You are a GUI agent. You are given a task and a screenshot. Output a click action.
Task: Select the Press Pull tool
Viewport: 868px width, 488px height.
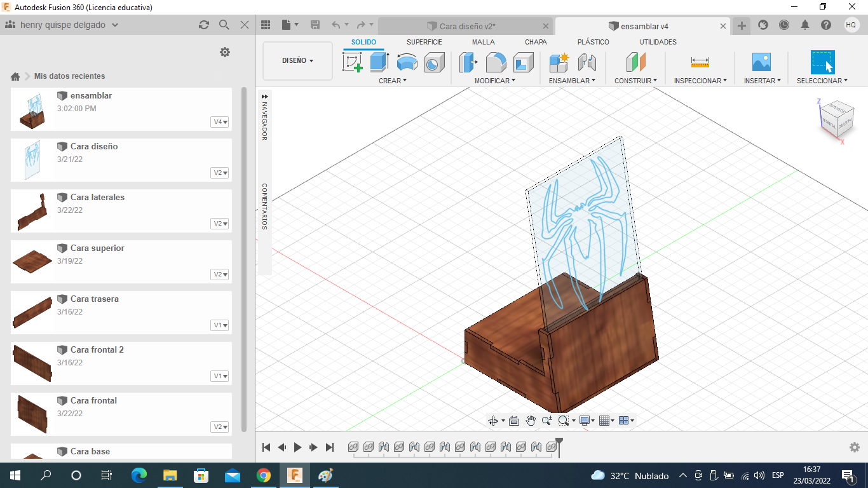[x=468, y=62]
